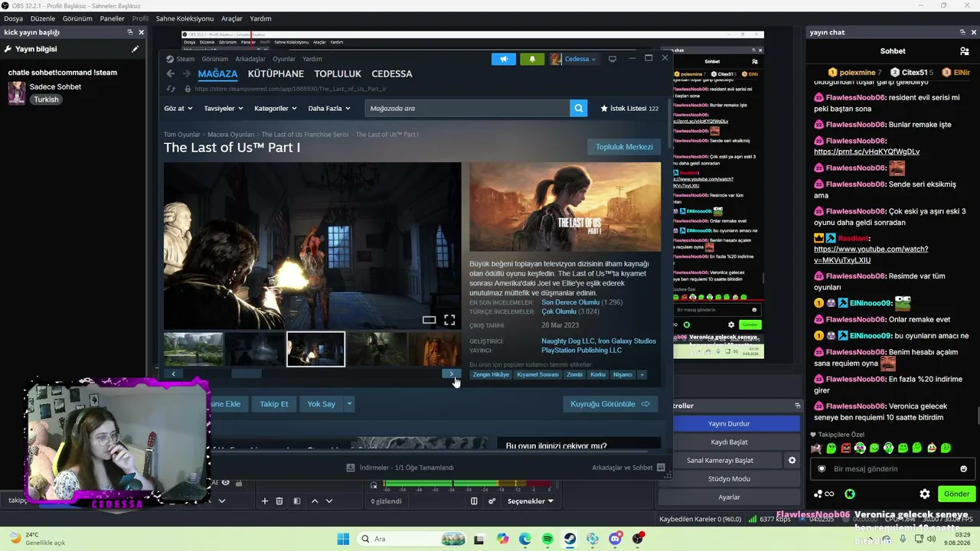Open the Sahne Koleksiyonu menu
Screen dimensions: 980x551
[x=185, y=18]
